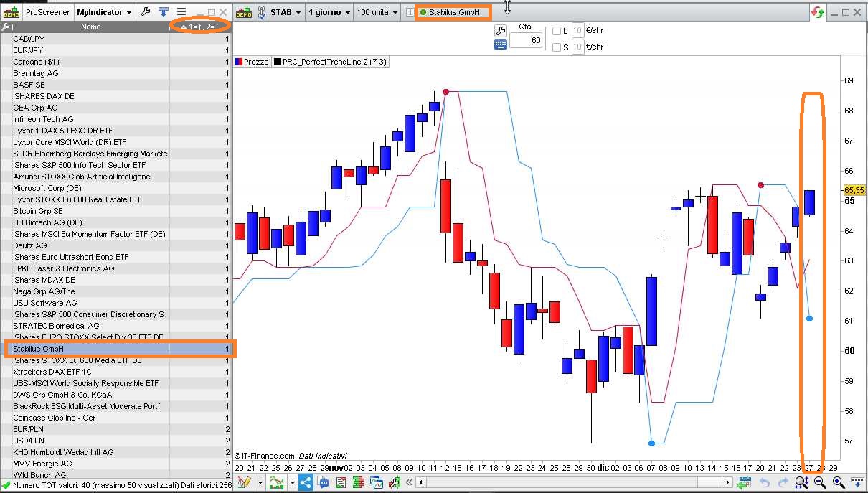Click the Qtà quantity input field
868x493 pixels.
[526, 41]
